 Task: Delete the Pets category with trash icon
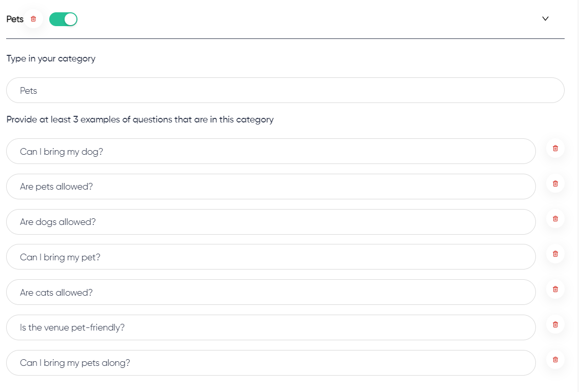[x=33, y=19]
